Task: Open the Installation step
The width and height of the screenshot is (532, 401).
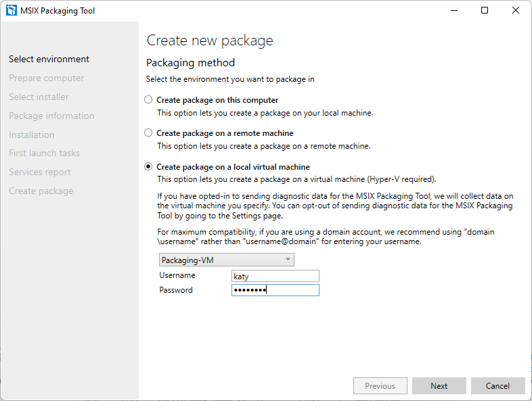Action: [32, 135]
